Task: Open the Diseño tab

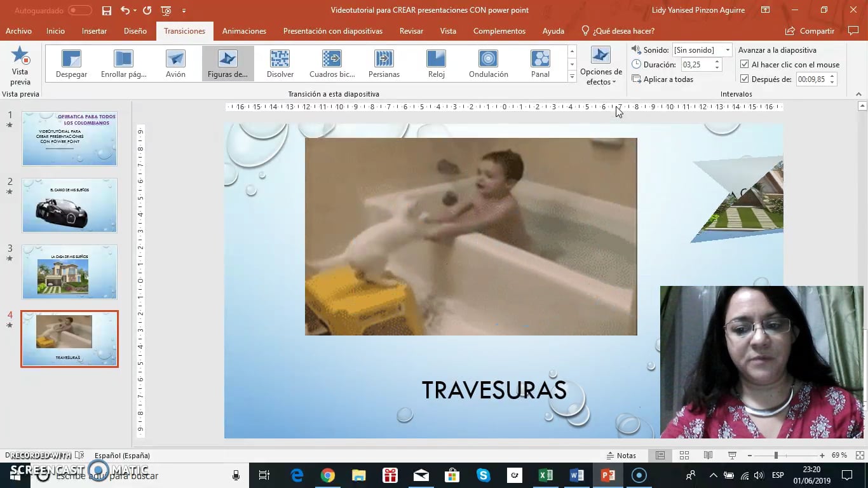Action: (x=135, y=30)
